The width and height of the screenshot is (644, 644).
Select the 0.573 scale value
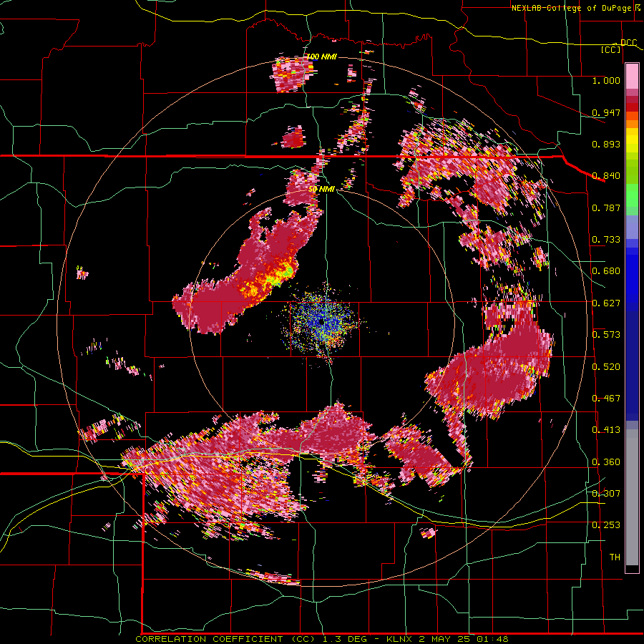606,335
